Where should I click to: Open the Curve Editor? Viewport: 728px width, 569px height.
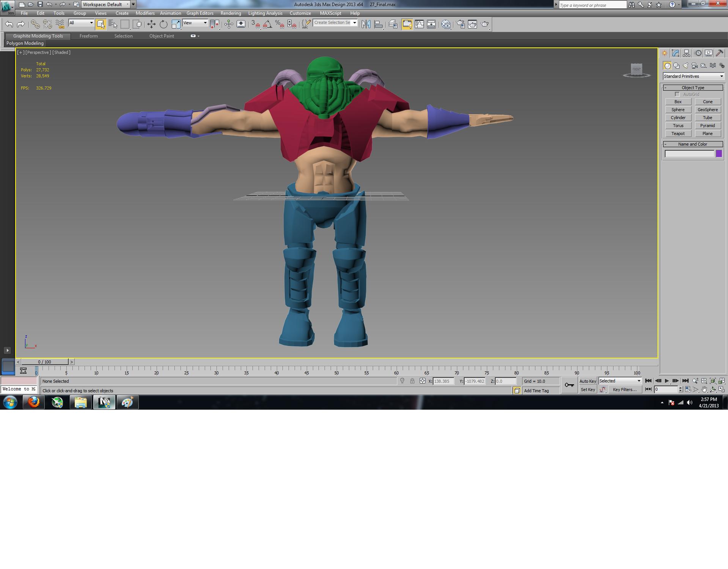419,24
